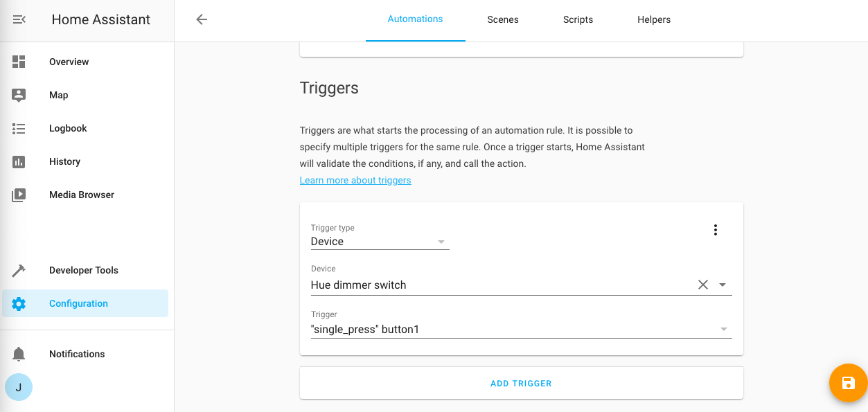868x412 pixels.
Task: Collapse the sidebar menu icon
Action: (x=19, y=19)
